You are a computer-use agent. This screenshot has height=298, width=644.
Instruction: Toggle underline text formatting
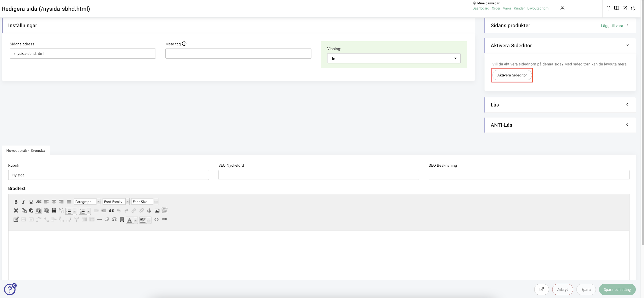31,202
